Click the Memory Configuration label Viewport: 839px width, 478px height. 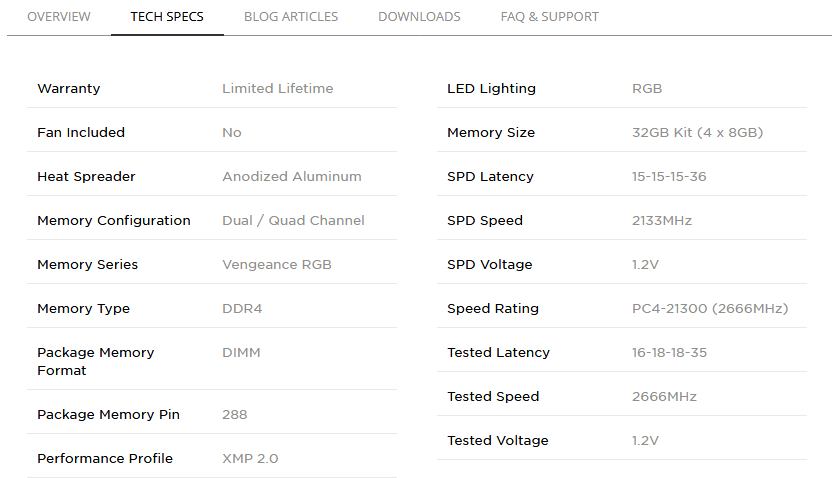pyautogui.click(x=114, y=221)
